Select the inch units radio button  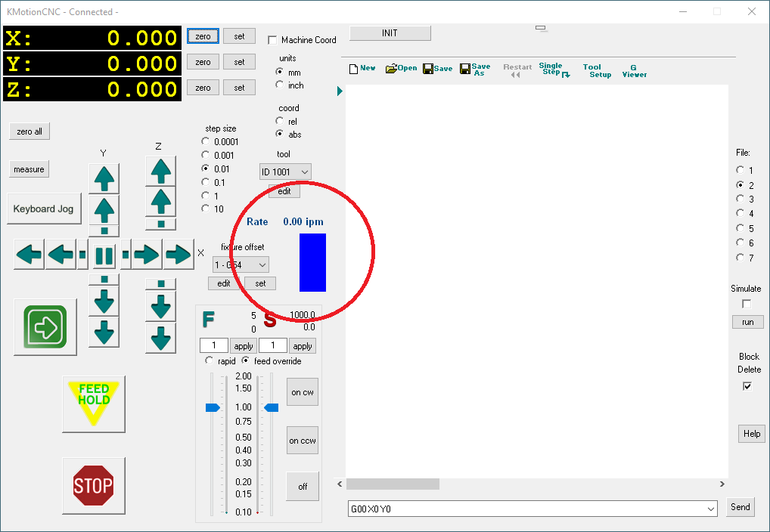click(280, 85)
